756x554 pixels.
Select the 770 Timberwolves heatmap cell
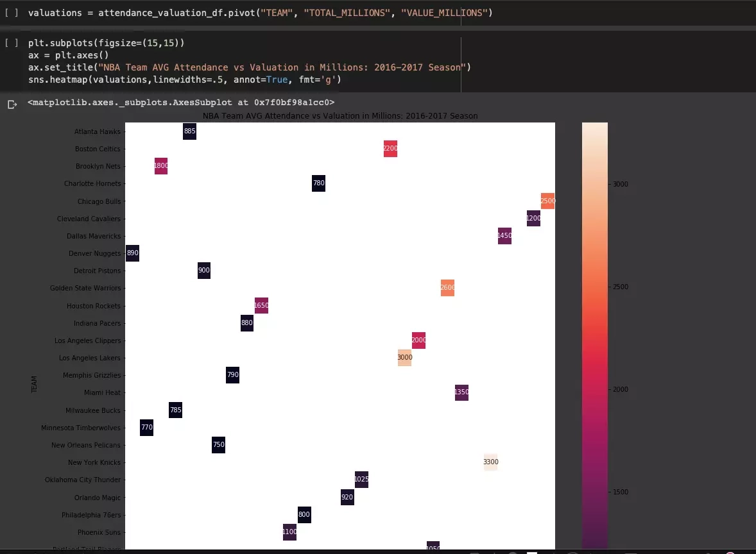146,427
